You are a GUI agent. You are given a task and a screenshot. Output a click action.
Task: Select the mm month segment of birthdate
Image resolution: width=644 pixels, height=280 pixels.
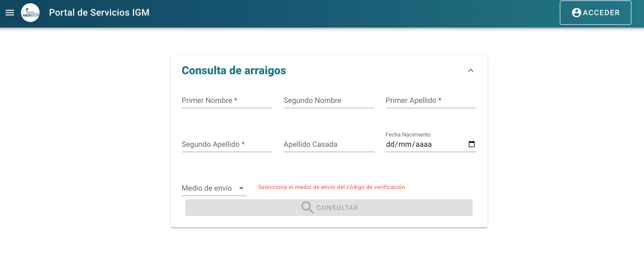(x=405, y=144)
